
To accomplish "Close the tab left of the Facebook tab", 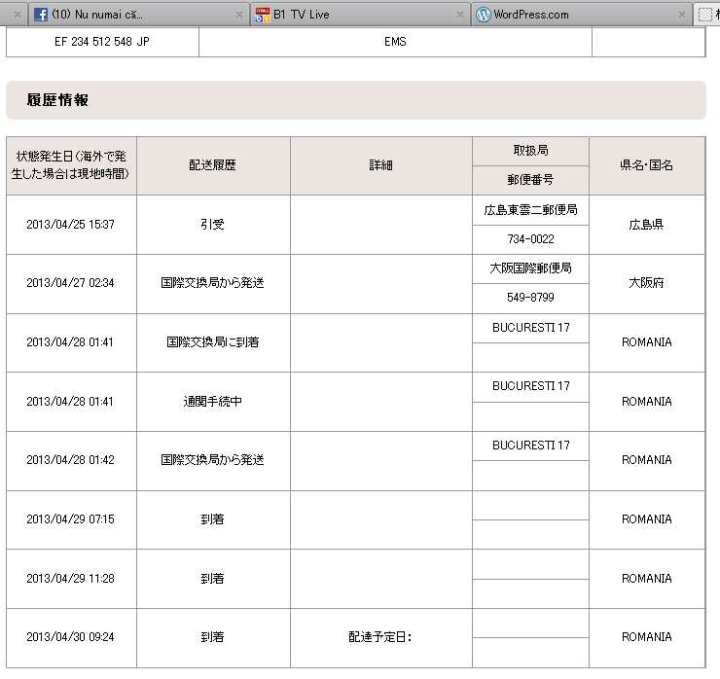I will tap(17, 15).
